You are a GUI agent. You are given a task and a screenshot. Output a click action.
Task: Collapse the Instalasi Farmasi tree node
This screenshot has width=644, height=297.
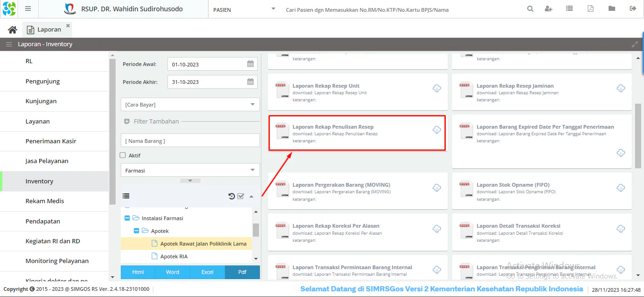[126, 218]
